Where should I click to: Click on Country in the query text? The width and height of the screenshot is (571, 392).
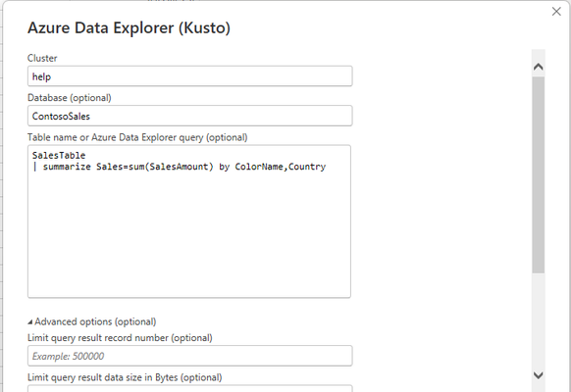(x=307, y=167)
